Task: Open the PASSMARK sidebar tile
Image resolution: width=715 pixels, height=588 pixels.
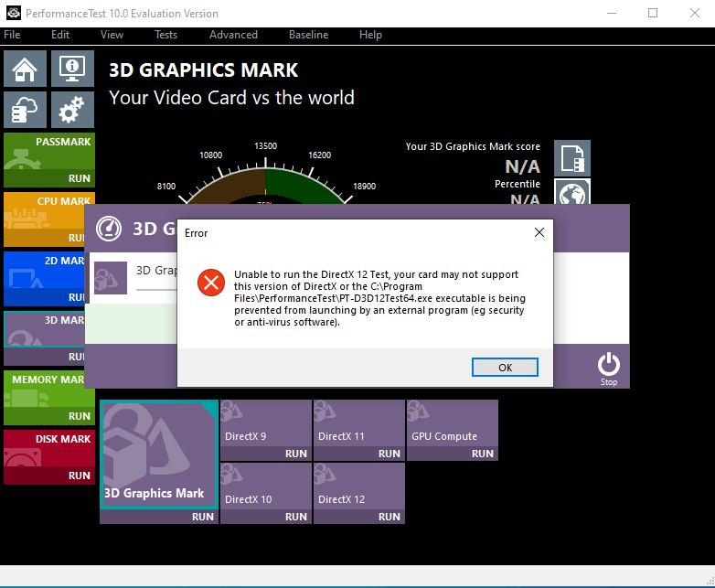Action: point(49,151)
